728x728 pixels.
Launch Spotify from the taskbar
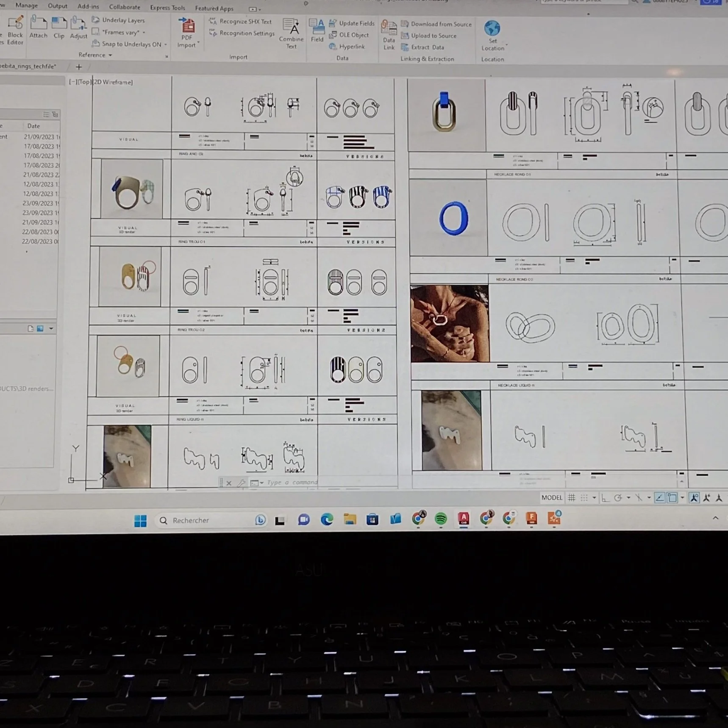click(441, 519)
